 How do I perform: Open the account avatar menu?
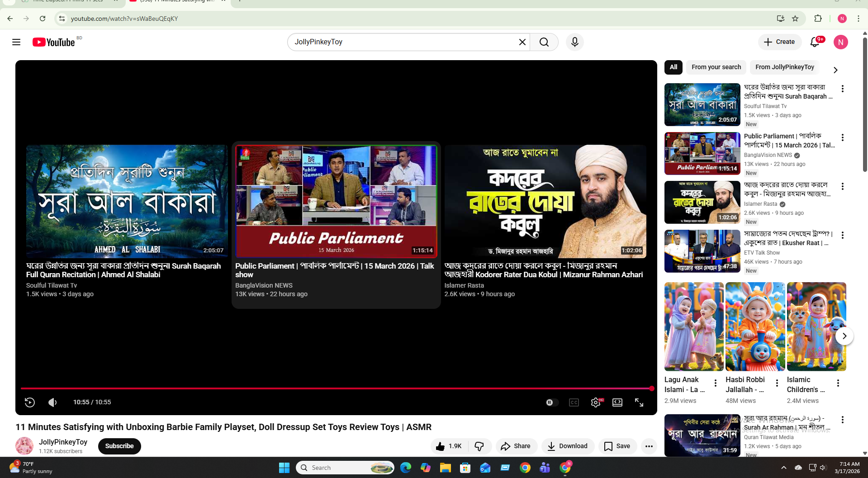coord(840,42)
